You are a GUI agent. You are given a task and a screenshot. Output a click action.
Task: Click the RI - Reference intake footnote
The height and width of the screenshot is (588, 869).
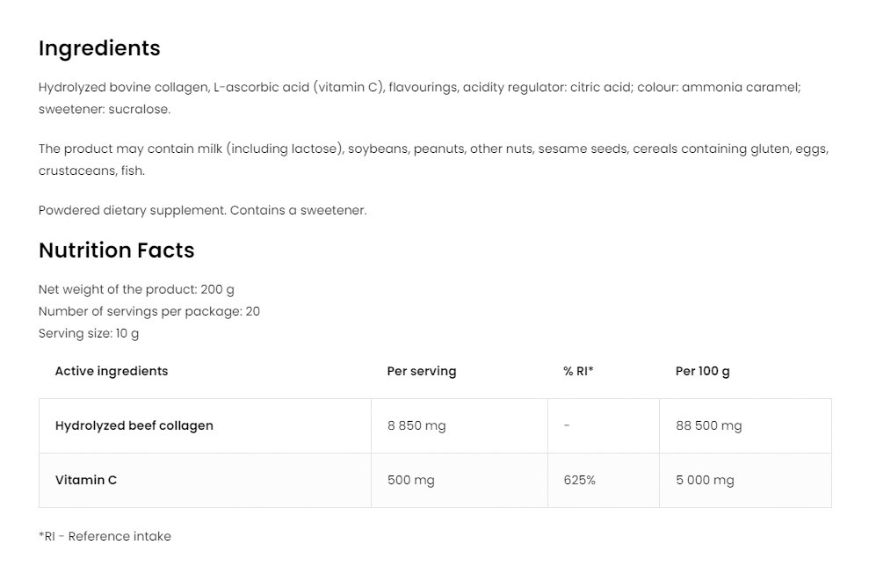click(105, 536)
